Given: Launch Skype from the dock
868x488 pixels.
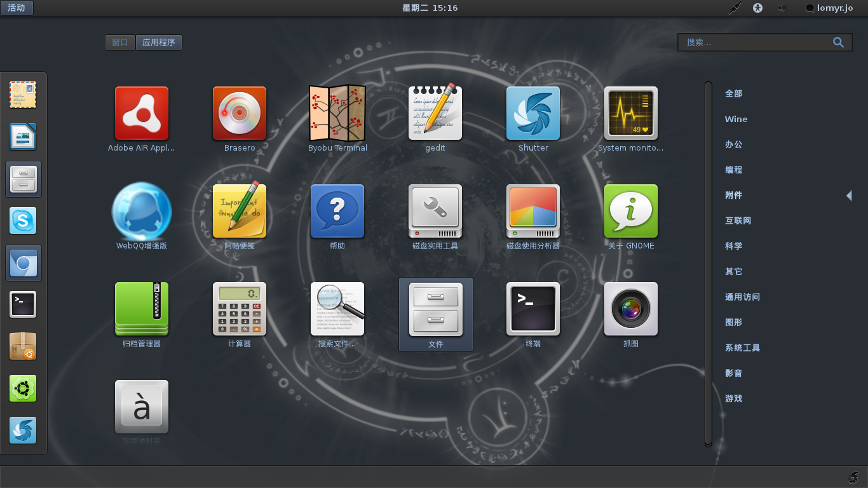Looking at the screenshot, I should [x=23, y=220].
